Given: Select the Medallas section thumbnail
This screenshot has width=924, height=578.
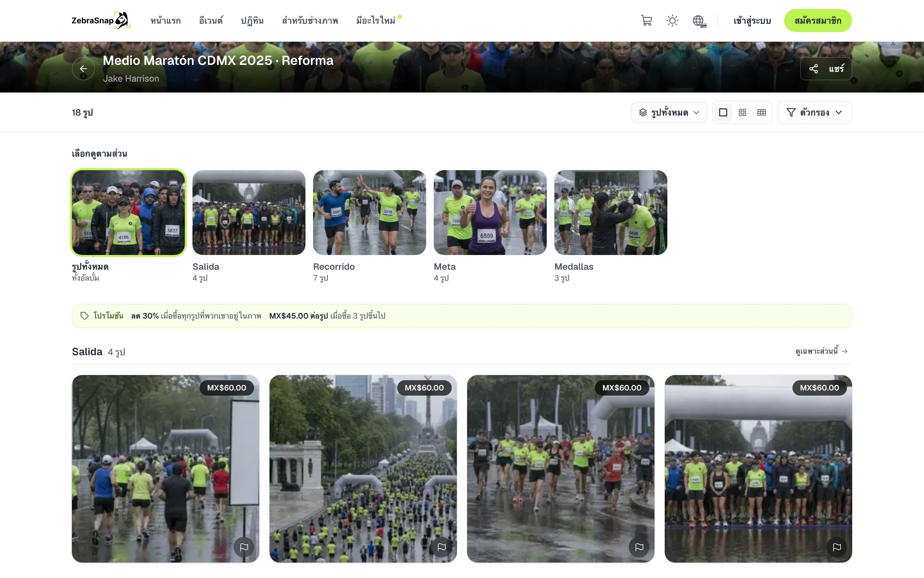Looking at the screenshot, I should tap(611, 213).
